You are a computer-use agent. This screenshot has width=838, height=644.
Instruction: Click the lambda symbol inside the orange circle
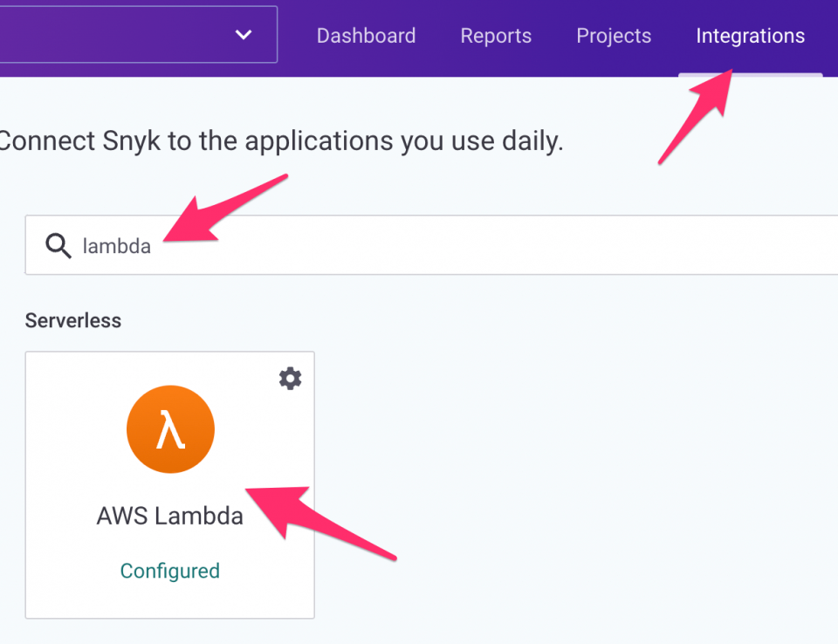(170, 428)
